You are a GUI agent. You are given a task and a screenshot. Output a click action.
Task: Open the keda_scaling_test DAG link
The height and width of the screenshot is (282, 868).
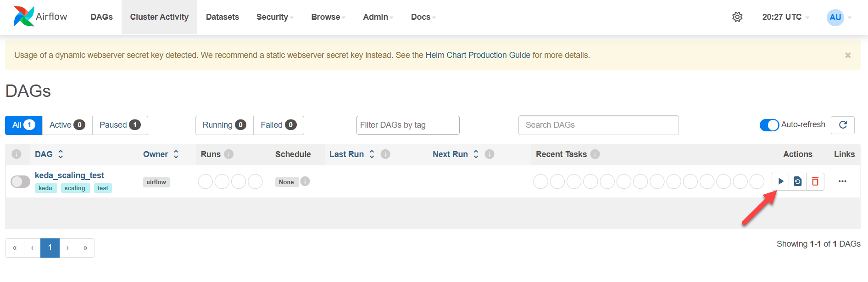[x=69, y=175]
